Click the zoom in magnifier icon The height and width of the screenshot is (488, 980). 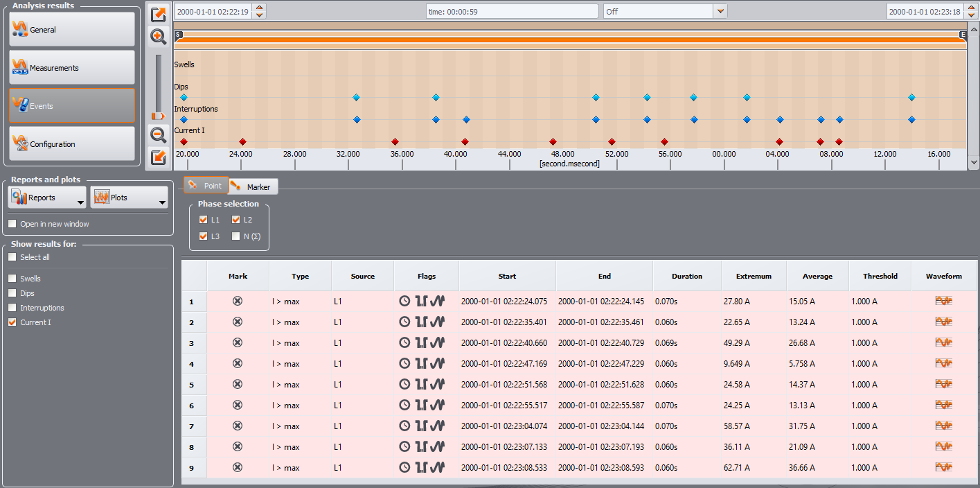pyautogui.click(x=159, y=37)
